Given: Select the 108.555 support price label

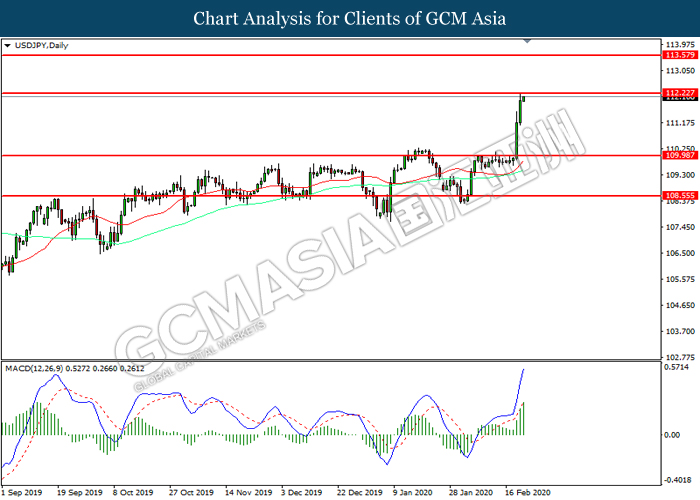Looking at the screenshot, I should tap(679, 196).
